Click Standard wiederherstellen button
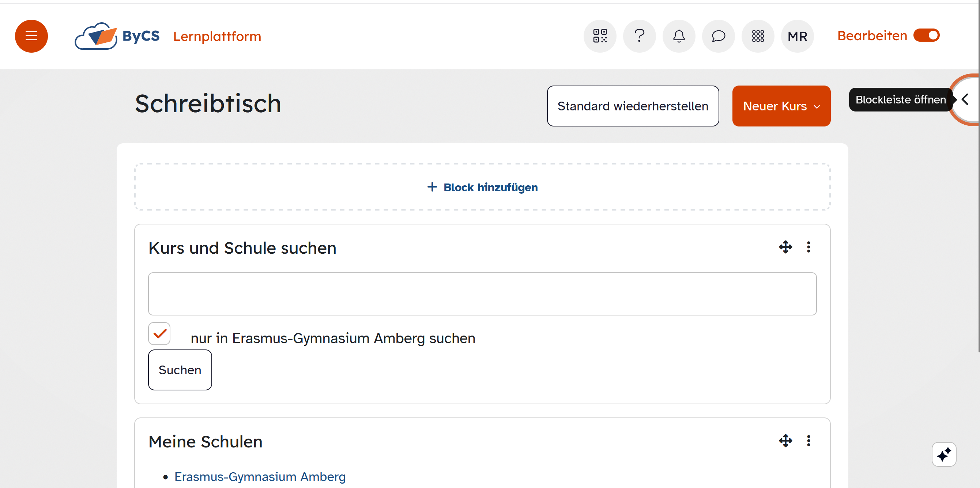The height and width of the screenshot is (488, 980). 633,106
